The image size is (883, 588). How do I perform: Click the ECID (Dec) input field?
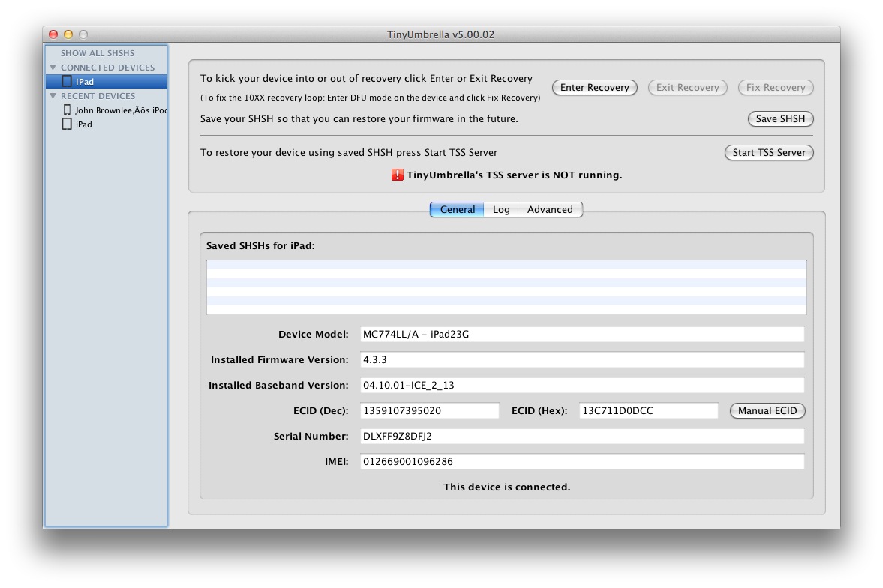pyautogui.click(x=429, y=411)
